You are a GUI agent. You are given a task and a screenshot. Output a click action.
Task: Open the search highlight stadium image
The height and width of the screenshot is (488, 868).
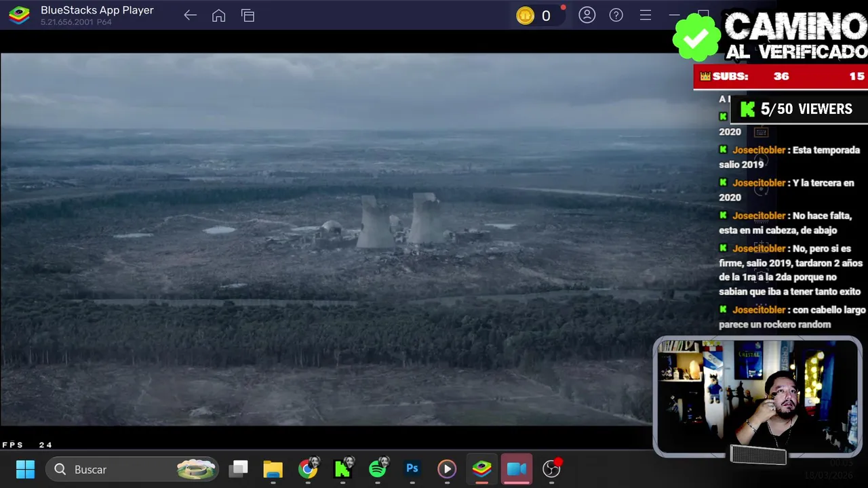pos(196,469)
